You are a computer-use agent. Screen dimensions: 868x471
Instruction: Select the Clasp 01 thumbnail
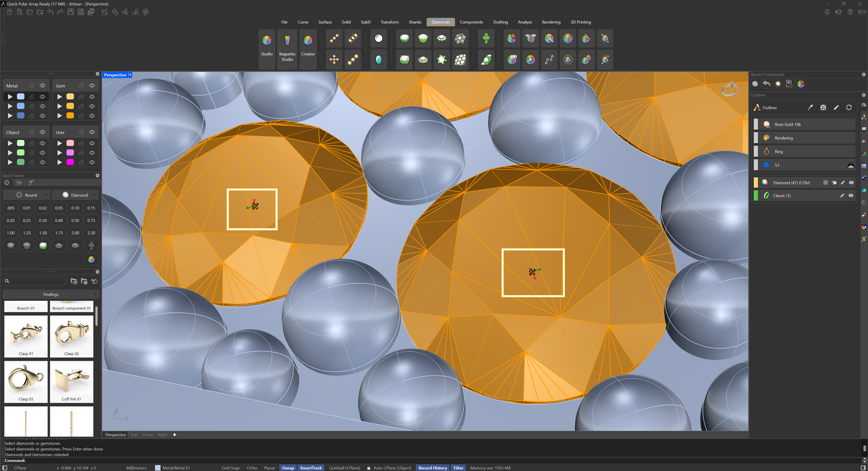click(26, 336)
